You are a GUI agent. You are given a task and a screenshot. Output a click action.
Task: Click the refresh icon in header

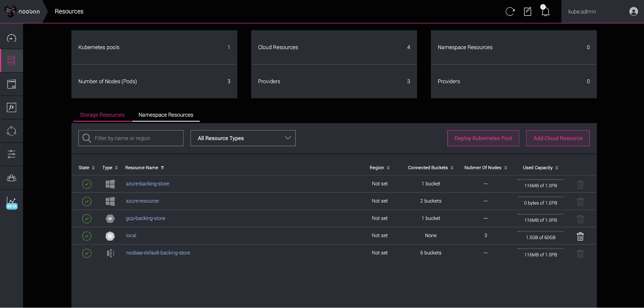pyautogui.click(x=510, y=12)
